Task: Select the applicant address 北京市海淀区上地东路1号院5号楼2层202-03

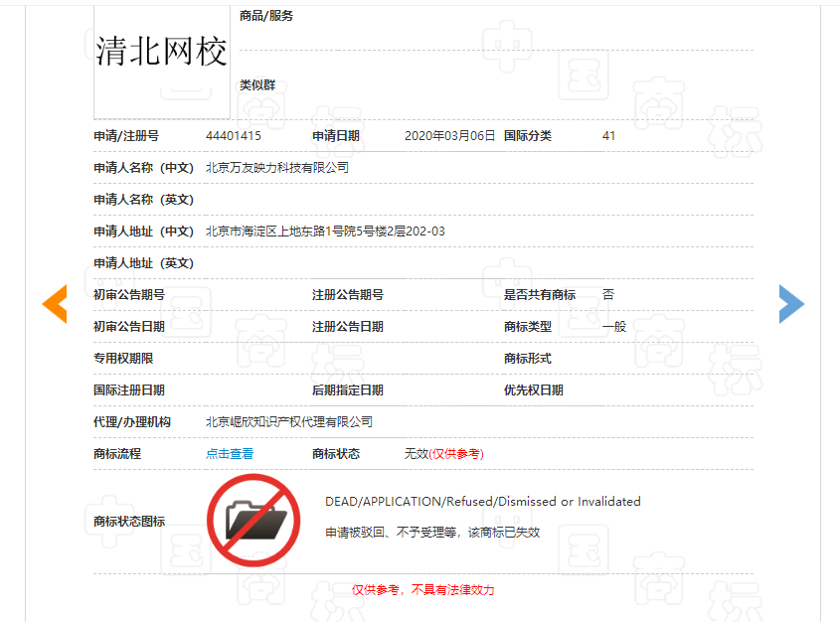Action: click(325, 232)
